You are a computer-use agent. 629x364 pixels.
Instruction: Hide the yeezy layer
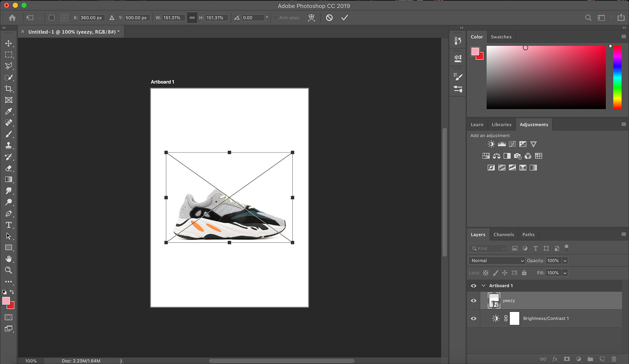click(473, 300)
